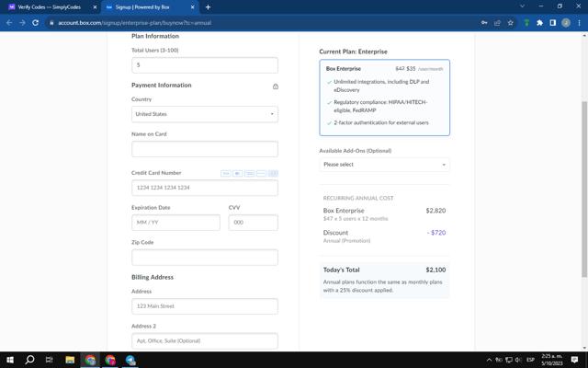This screenshot has width=588, height=368.
Task: Open a new browser tab
Action: click(208, 6)
